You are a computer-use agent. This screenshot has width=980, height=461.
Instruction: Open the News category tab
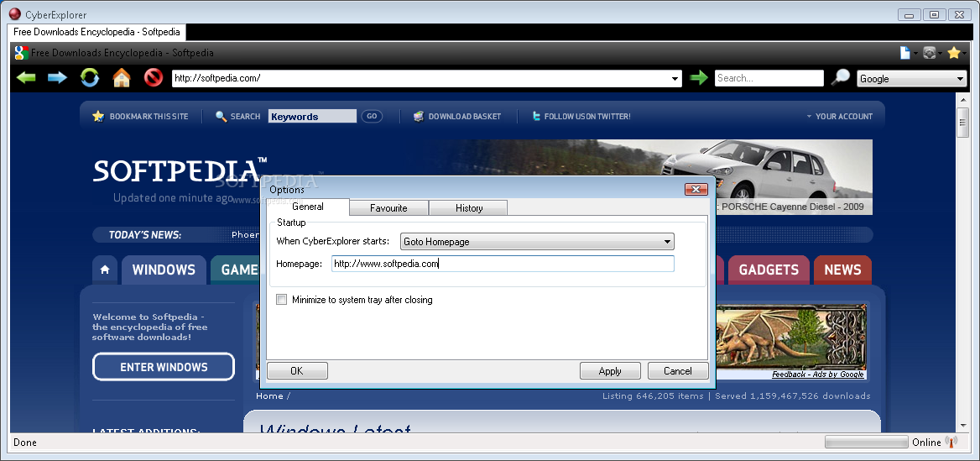click(x=842, y=270)
